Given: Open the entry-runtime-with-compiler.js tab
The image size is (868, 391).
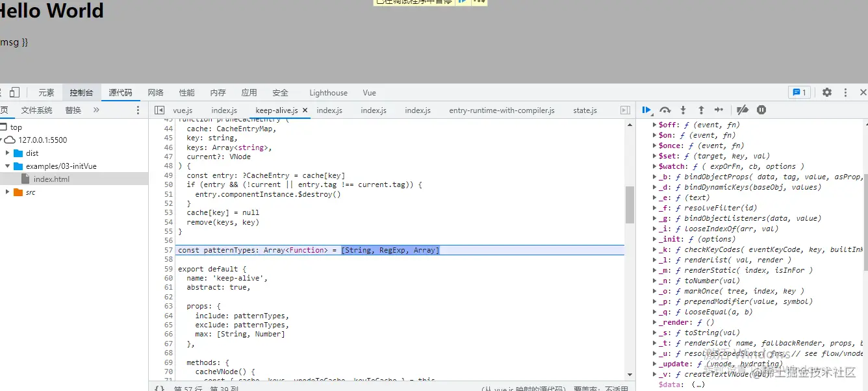Looking at the screenshot, I should tap(502, 110).
